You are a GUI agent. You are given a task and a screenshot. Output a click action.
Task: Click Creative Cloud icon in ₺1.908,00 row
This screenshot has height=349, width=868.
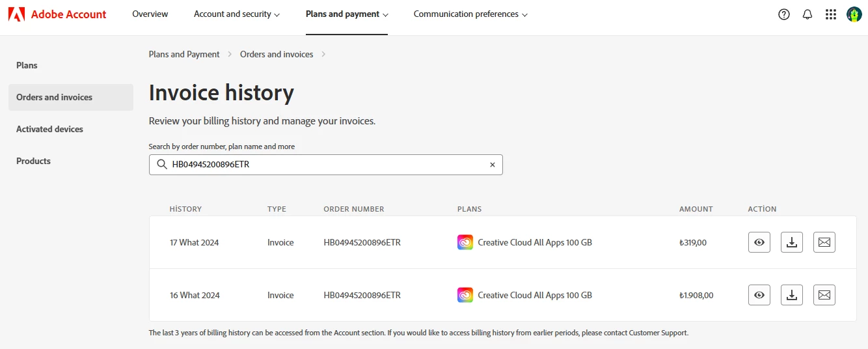pos(465,295)
